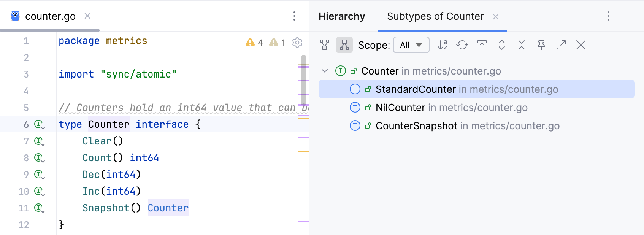Open the Hierarchy panel options menu
Image resolution: width=644 pixels, height=235 pixels.
(x=608, y=16)
